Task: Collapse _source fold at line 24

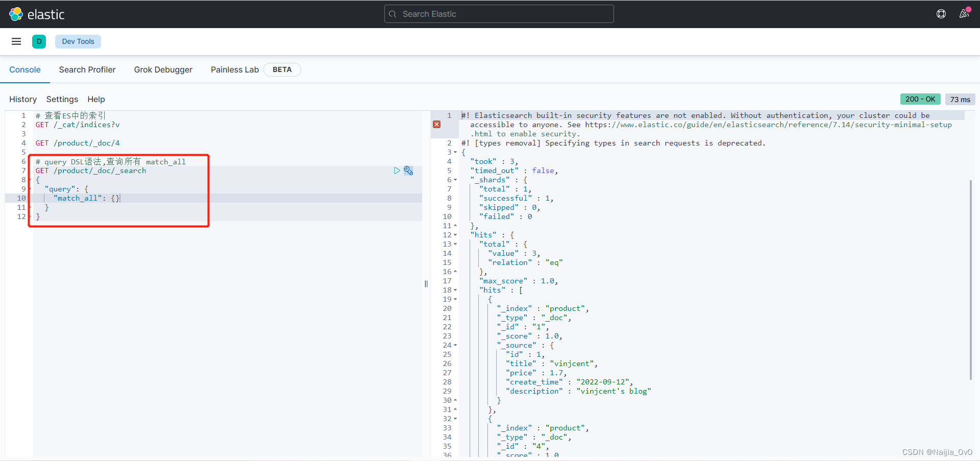Action: pos(455,345)
